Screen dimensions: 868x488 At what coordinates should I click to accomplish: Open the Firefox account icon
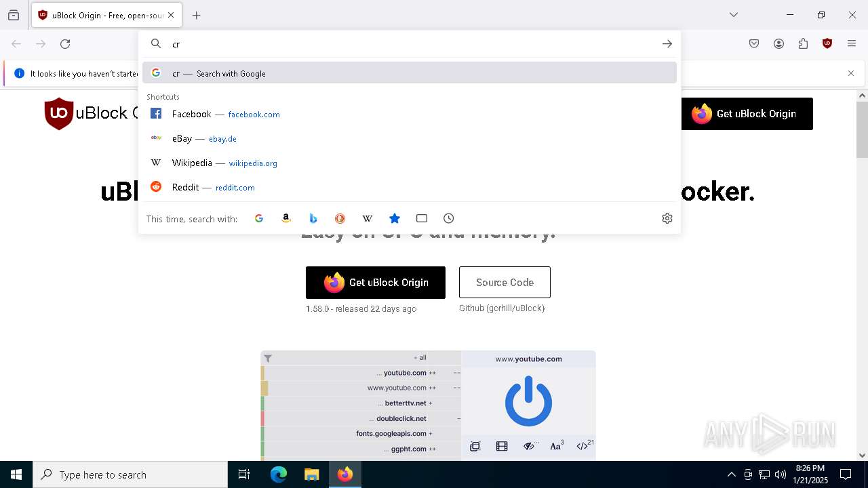778,44
